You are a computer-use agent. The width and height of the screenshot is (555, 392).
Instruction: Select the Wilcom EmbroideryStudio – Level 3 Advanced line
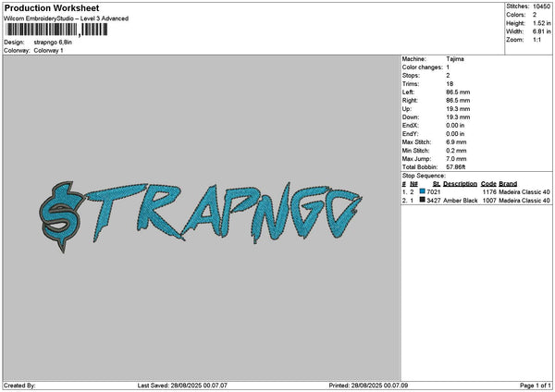click(x=67, y=18)
